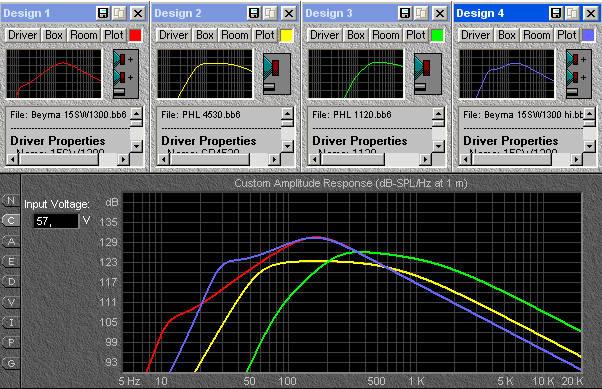The image size is (602, 389).
Task: Click the green plot color swatch in Design 3
Action: 437,35
